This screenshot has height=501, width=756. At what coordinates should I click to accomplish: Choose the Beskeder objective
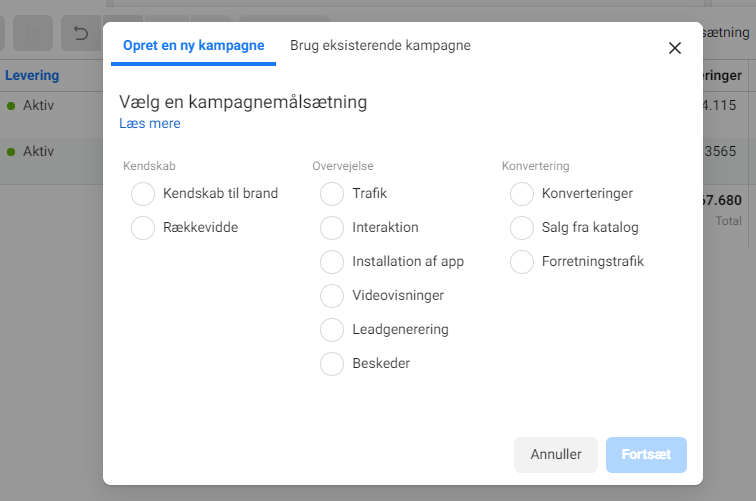pyautogui.click(x=332, y=364)
